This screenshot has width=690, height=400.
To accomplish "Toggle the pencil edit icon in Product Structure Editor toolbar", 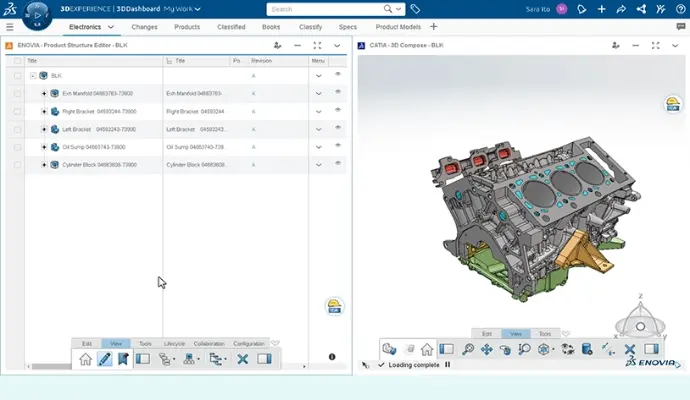I will click(105, 359).
